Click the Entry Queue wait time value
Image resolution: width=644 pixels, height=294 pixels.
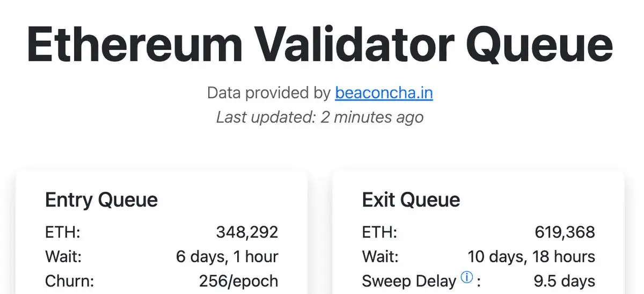[227, 256]
